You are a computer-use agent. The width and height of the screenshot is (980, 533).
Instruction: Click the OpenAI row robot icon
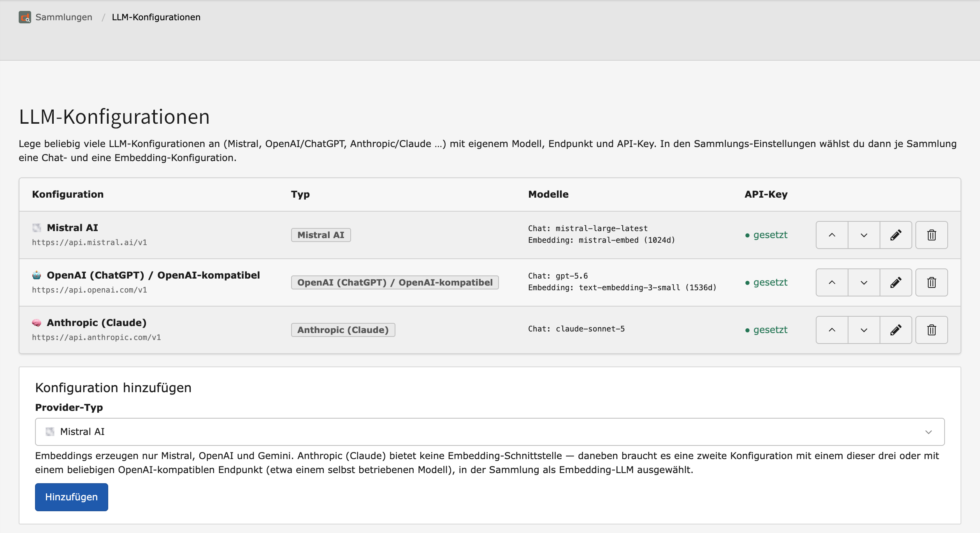[x=37, y=275]
